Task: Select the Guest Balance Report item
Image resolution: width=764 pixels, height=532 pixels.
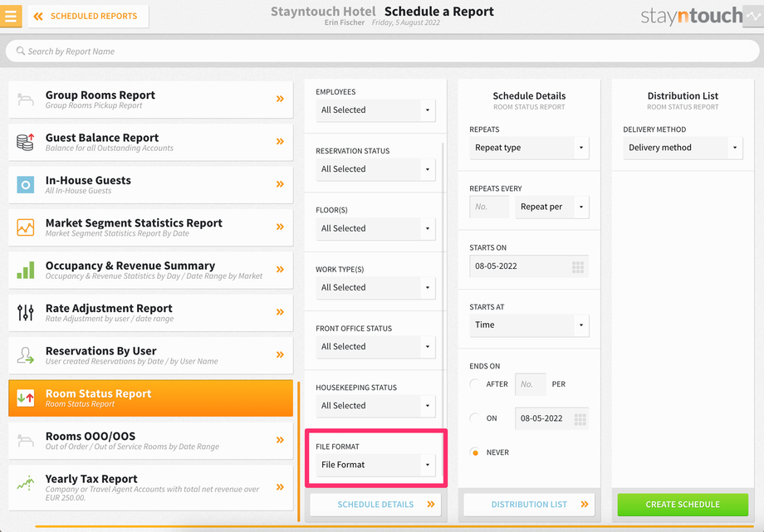Action: point(150,142)
